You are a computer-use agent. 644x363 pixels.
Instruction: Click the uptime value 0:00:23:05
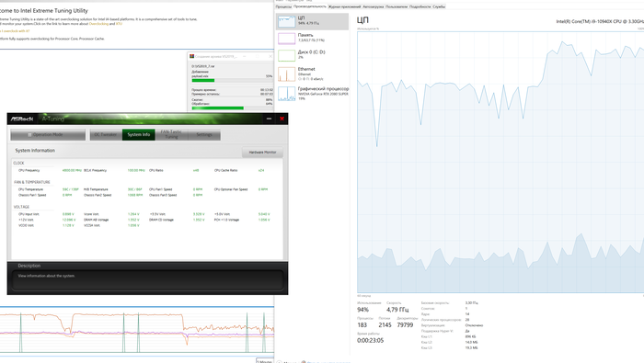[371, 340]
